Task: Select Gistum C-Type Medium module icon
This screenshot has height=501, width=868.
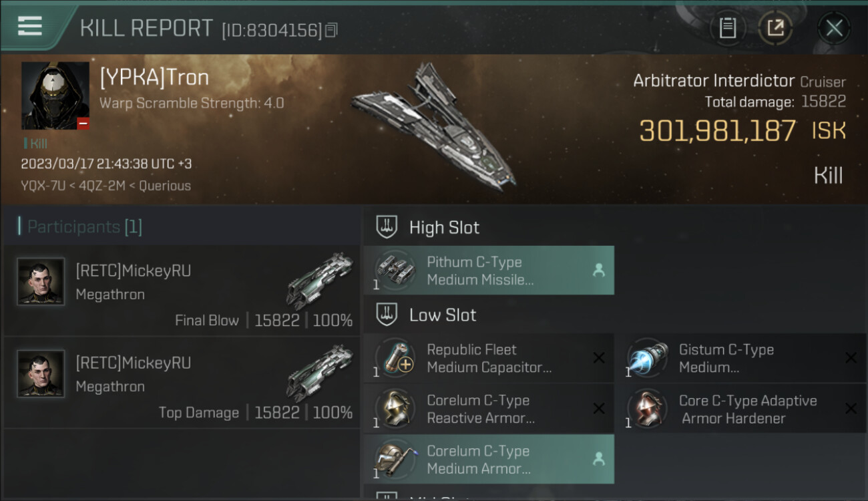Action: [x=647, y=359]
